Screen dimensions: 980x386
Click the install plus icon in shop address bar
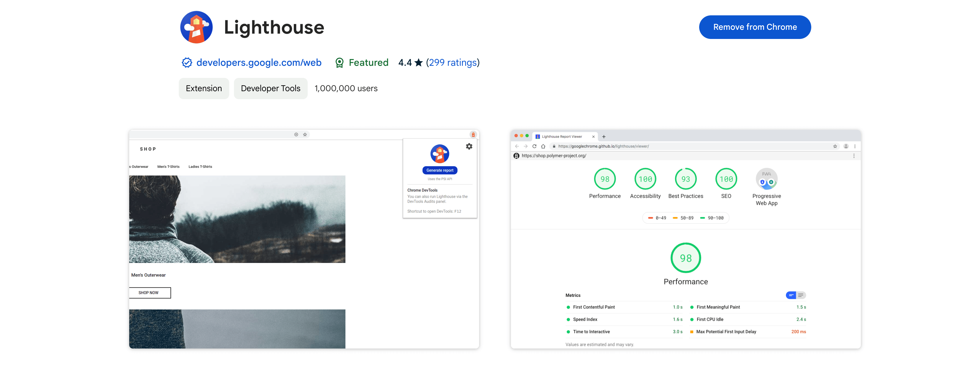[296, 134]
